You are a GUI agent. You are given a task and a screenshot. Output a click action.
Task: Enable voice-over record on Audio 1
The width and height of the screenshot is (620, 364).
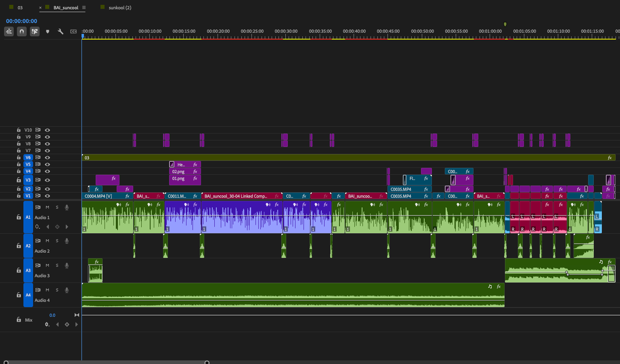67,207
